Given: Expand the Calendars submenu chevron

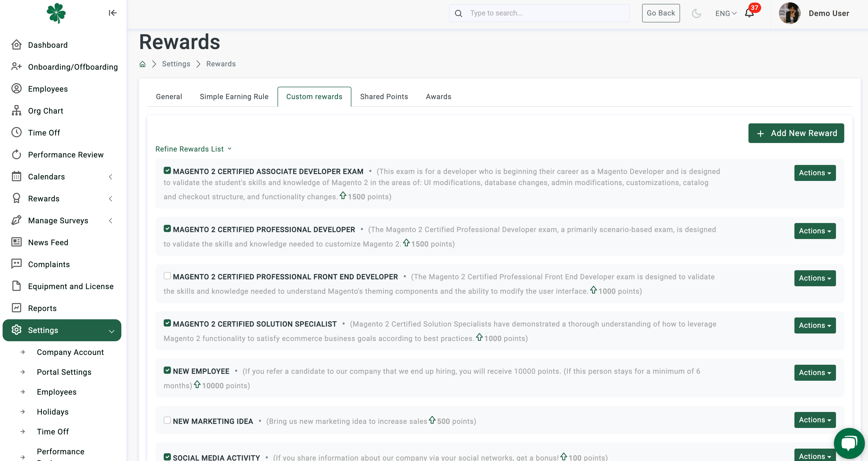Looking at the screenshot, I should 111,177.
